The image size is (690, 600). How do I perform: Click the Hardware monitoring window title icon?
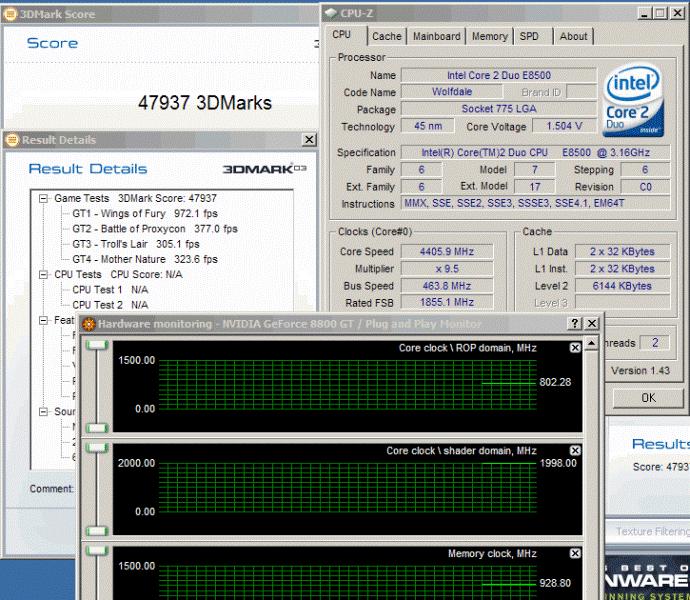89,324
